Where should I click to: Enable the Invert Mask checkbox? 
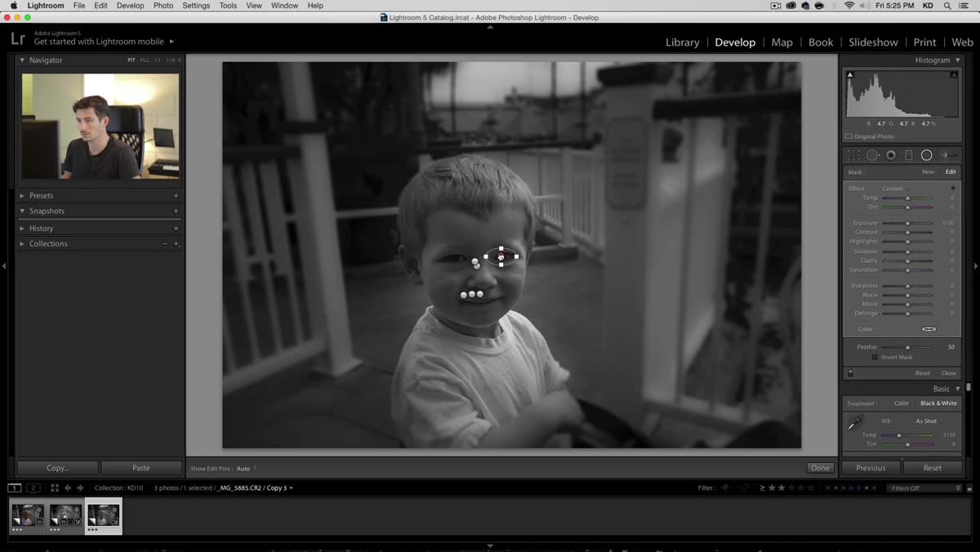click(875, 358)
